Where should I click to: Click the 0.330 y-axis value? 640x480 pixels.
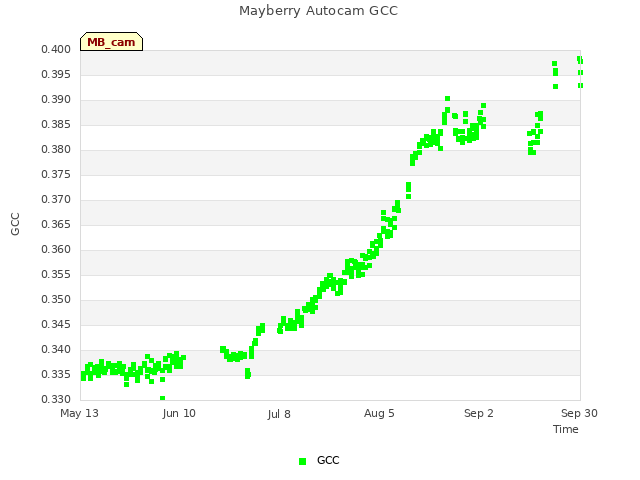(56, 399)
